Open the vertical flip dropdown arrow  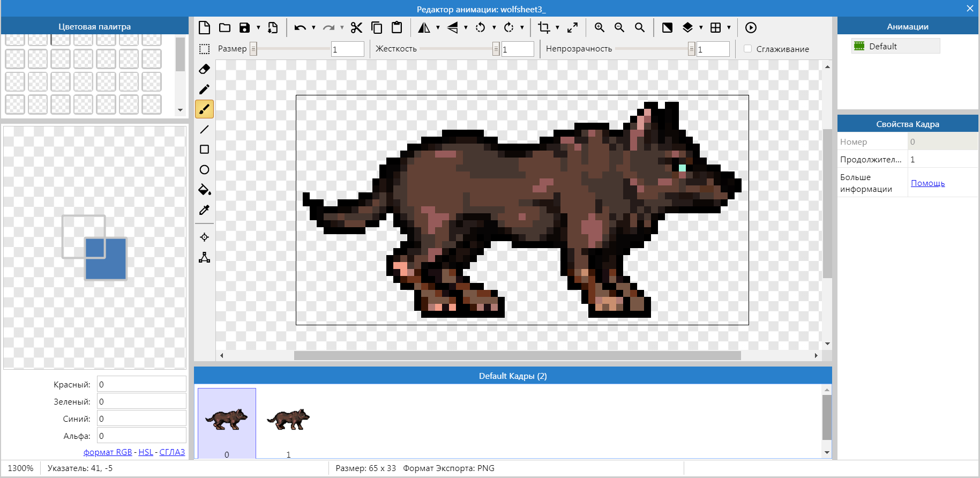tap(466, 28)
